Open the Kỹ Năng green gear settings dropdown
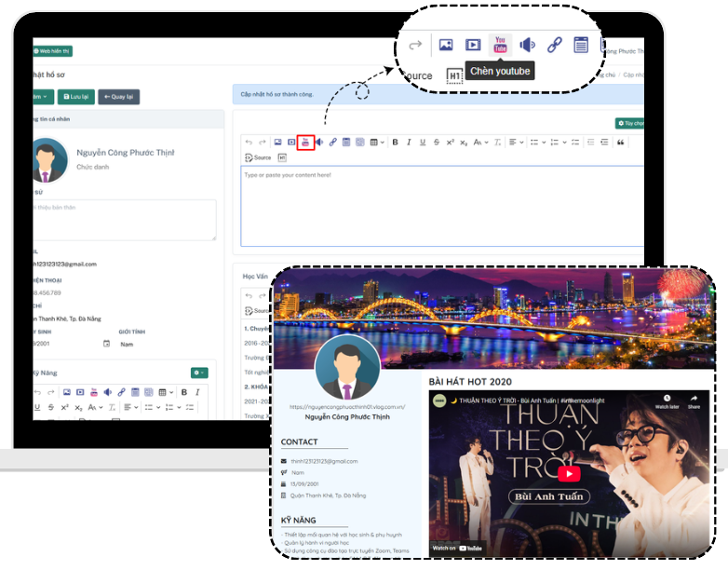728x570 pixels. tap(199, 373)
